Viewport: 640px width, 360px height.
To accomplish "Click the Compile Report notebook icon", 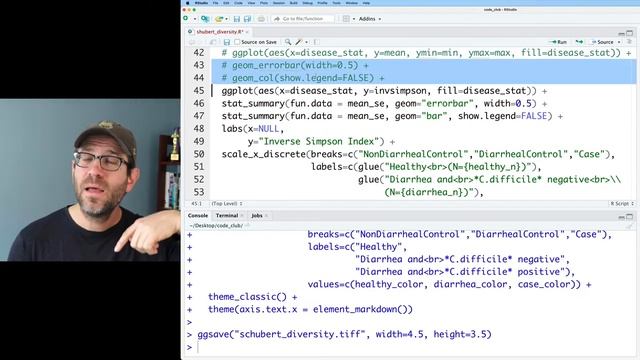I will [x=317, y=42].
